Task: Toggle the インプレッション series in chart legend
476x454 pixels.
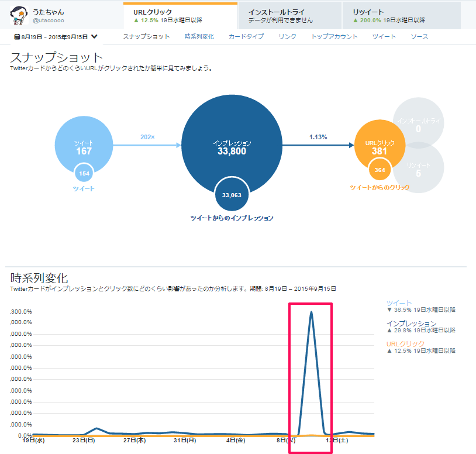Action: coord(411,324)
